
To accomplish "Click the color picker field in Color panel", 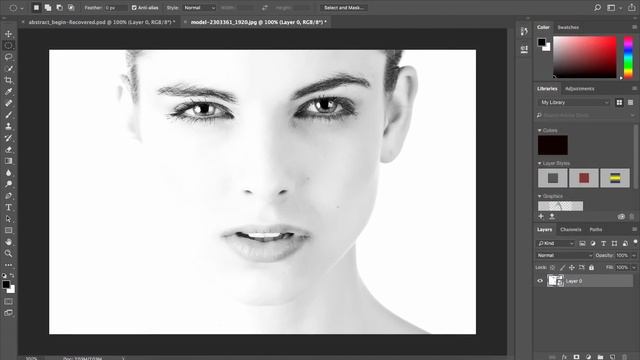I will [x=584, y=57].
